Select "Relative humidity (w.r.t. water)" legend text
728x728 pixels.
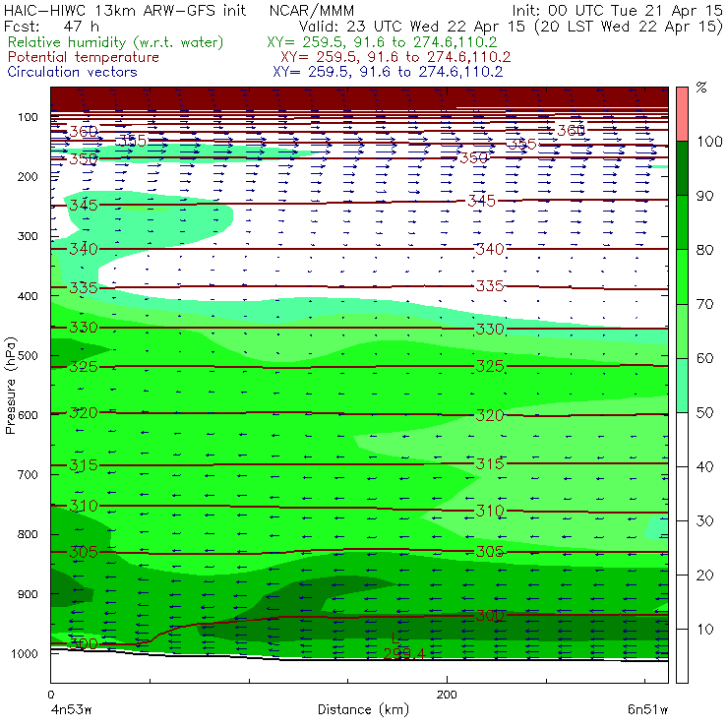[116, 42]
